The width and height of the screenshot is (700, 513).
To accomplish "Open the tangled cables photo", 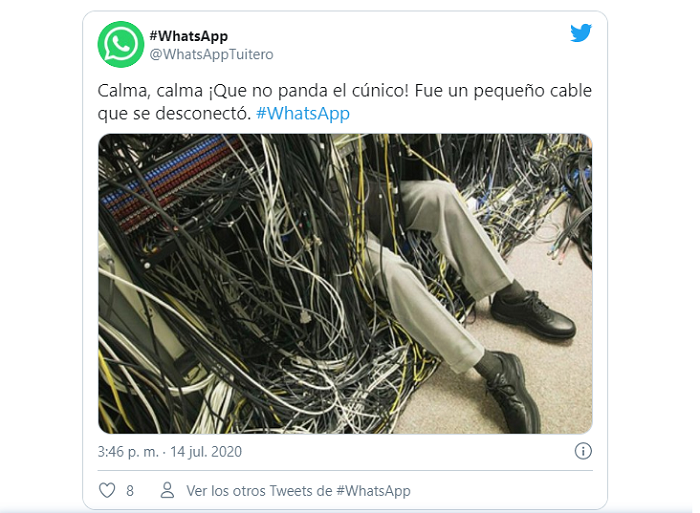I will click(345, 284).
